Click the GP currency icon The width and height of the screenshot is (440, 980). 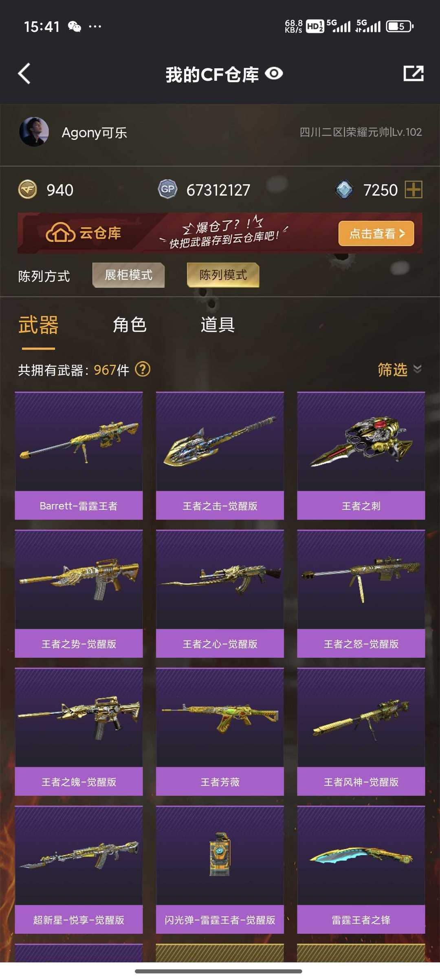coord(167,189)
